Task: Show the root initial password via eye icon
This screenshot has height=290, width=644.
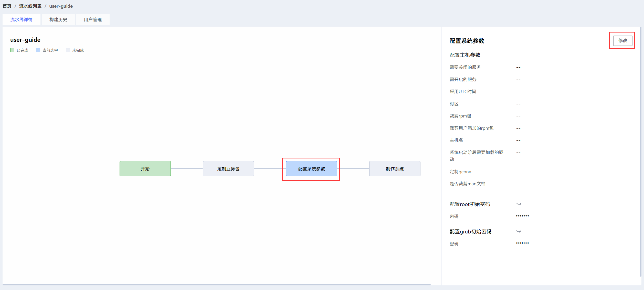Action: [x=519, y=204]
